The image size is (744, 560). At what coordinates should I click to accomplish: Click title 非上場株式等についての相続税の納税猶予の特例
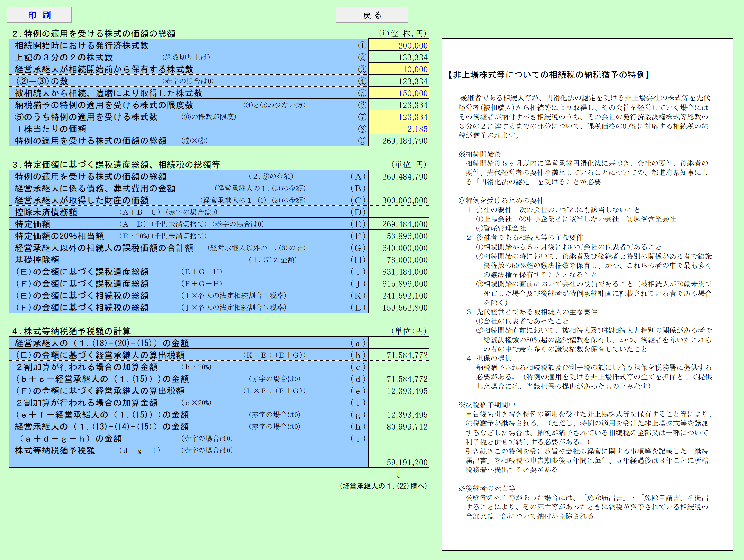(x=549, y=75)
